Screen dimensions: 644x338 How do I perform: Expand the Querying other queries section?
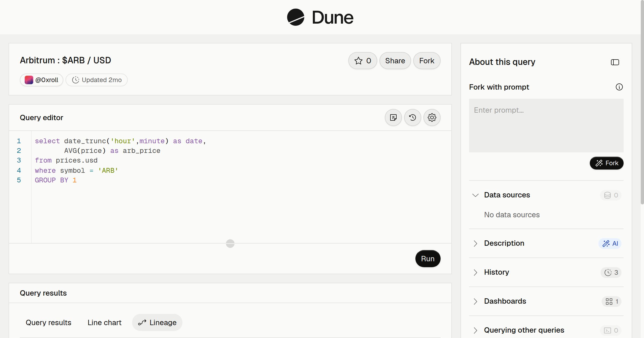(x=475, y=330)
